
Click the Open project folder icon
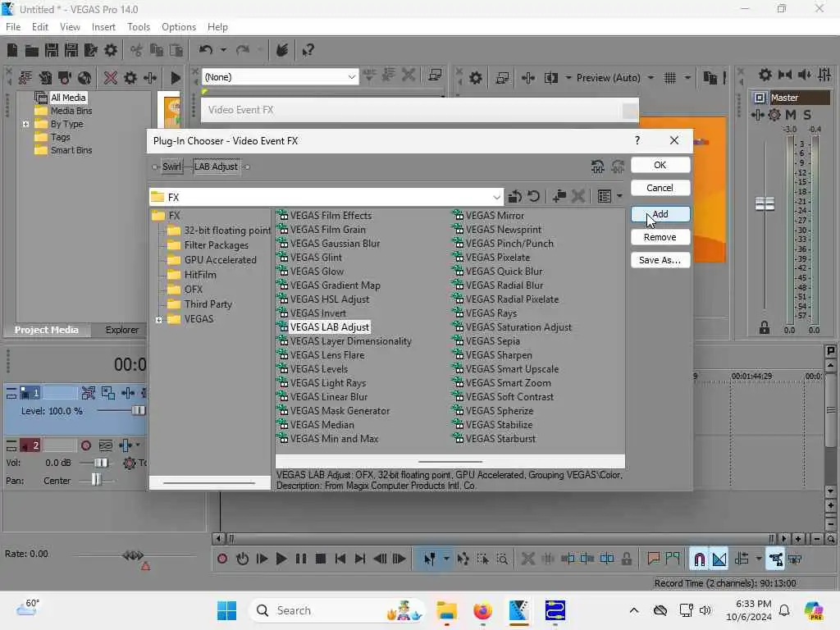pos(32,50)
